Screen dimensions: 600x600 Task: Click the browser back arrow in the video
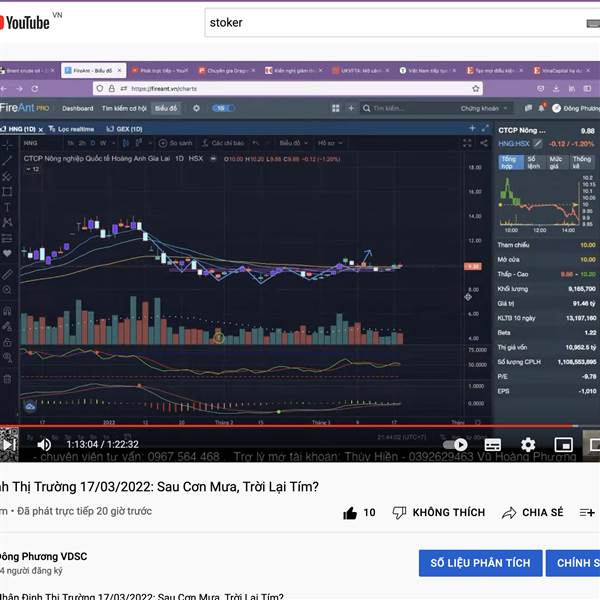tap(4, 89)
